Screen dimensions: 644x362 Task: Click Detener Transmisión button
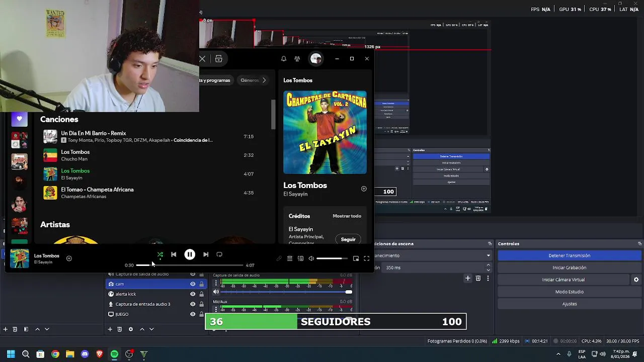tap(569, 255)
